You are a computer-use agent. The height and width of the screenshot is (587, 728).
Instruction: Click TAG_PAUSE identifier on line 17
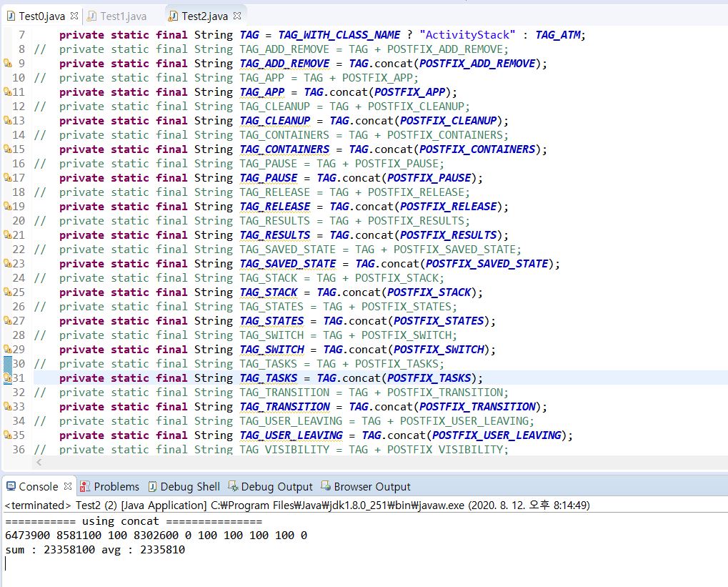click(269, 178)
